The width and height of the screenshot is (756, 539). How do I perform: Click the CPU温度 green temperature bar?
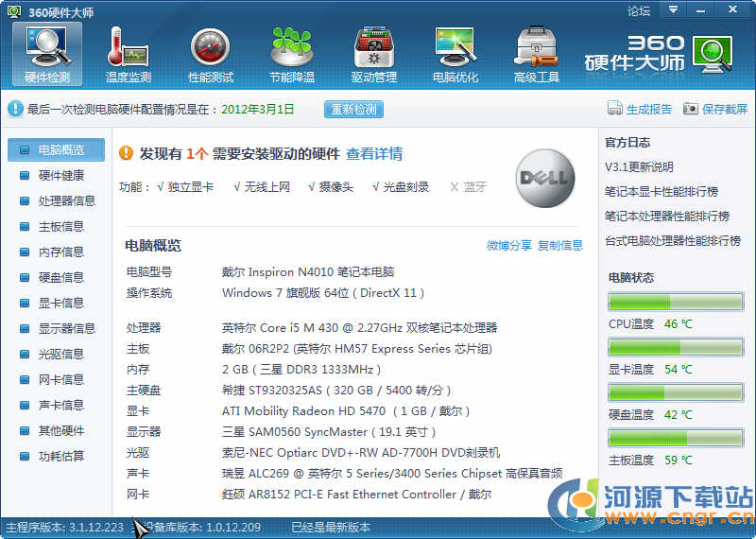coord(675,303)
